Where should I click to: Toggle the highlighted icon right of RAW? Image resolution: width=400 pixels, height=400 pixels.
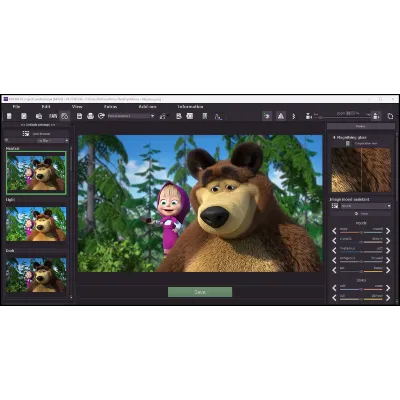click(x=65, y=116)
